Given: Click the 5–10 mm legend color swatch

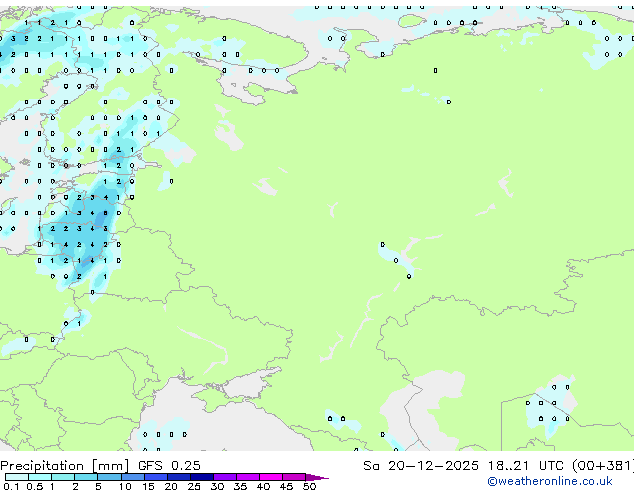Looking at the screenshot, I should (109, 477).
